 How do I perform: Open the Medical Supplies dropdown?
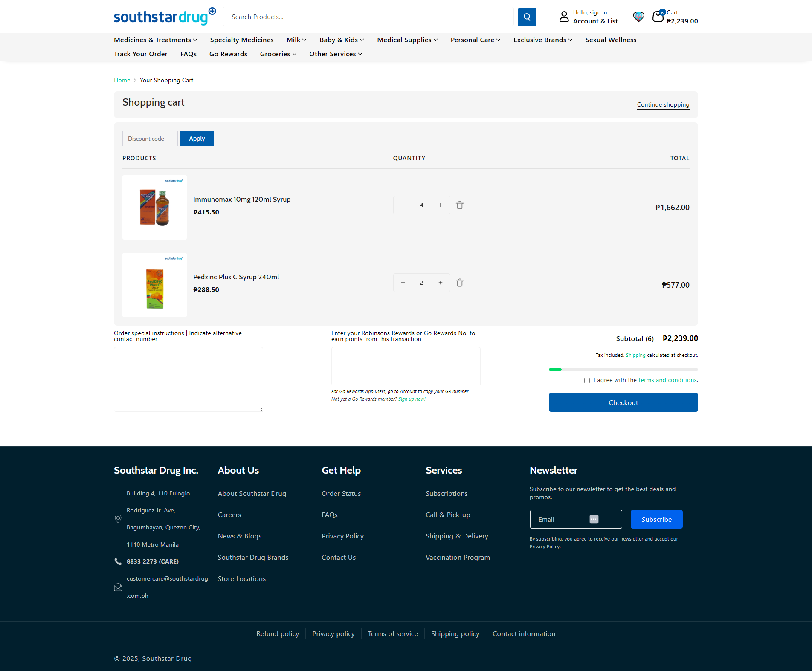pos(408,40)
